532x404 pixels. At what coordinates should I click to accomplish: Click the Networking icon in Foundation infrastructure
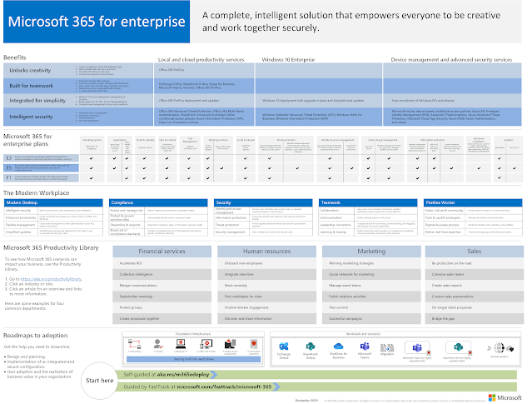click(x=134, y=344)
